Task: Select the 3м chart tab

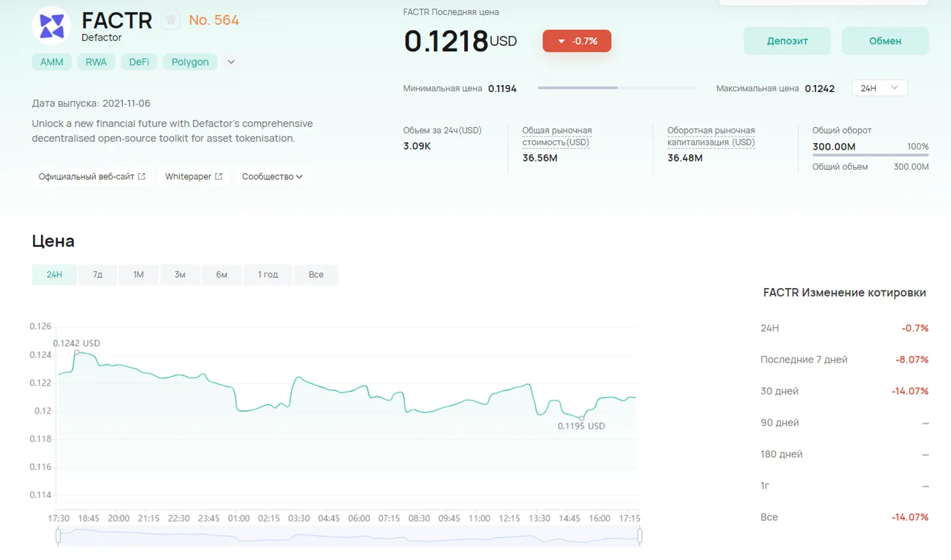Action: pyautogui.click(x=180, y=274)
